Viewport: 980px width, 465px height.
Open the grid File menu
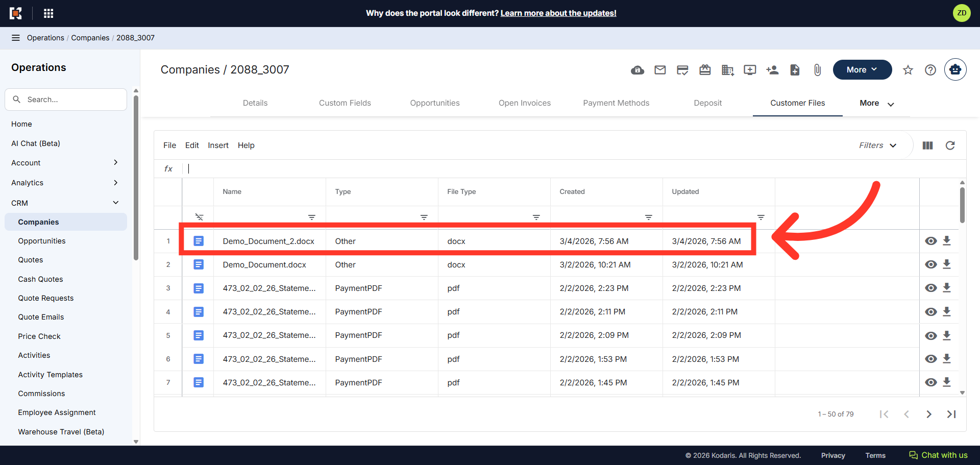click(x=169, y=145)
